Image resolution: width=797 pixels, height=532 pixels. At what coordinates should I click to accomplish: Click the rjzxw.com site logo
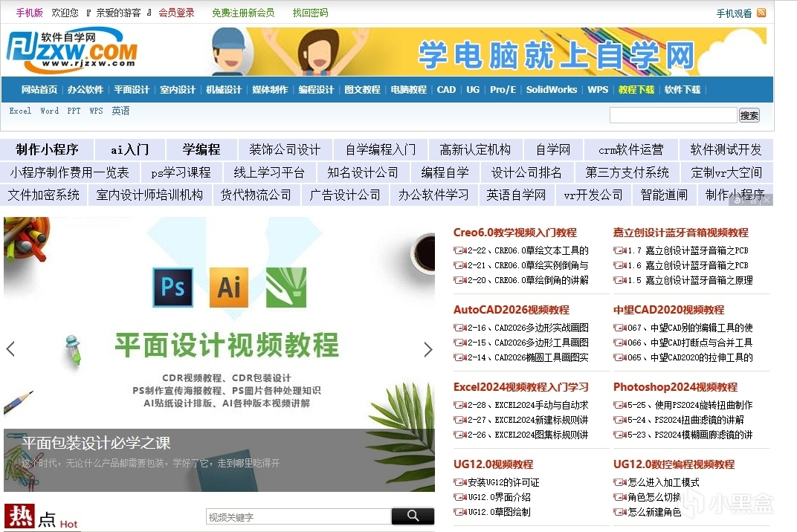[72, 51]
